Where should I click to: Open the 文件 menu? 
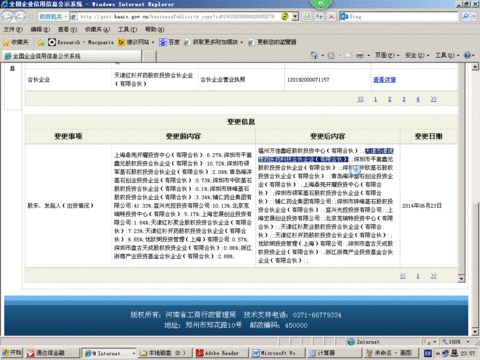tap(13, 29)
